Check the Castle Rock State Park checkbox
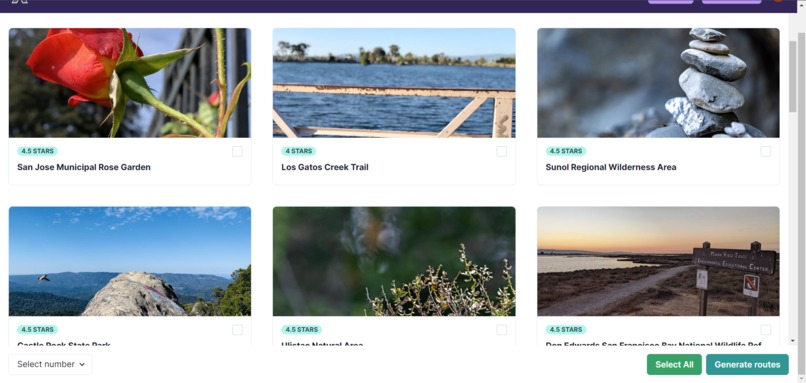This screenshot has width=806, height=383. (237, 330)
